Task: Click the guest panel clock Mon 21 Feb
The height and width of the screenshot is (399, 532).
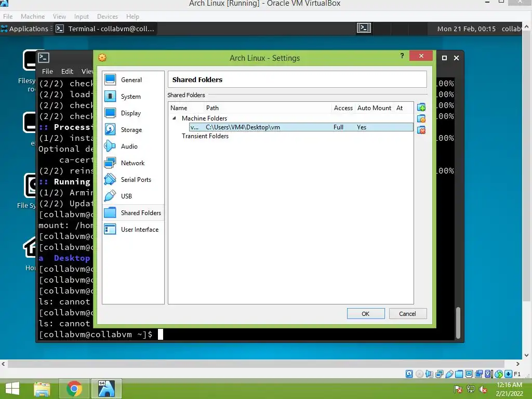Action: point(466,29)
